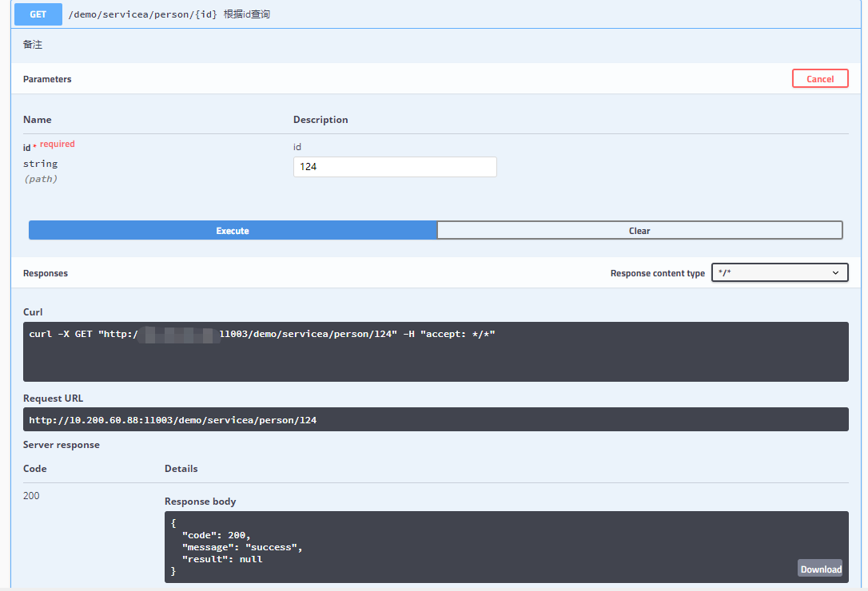Click the Server response heading
868x591 pixels.
tap(62, 445)
